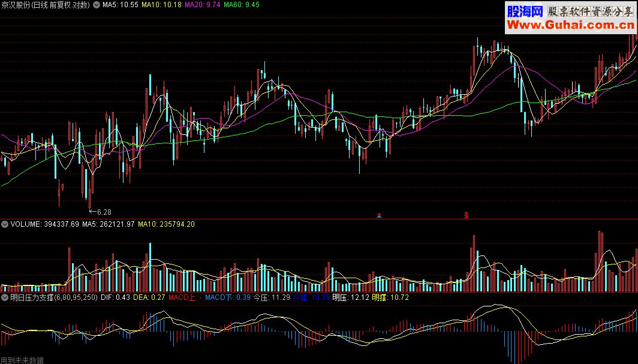Select the DEA: 0.27 value
Viewport: 638px width, 364px height.
149,297
